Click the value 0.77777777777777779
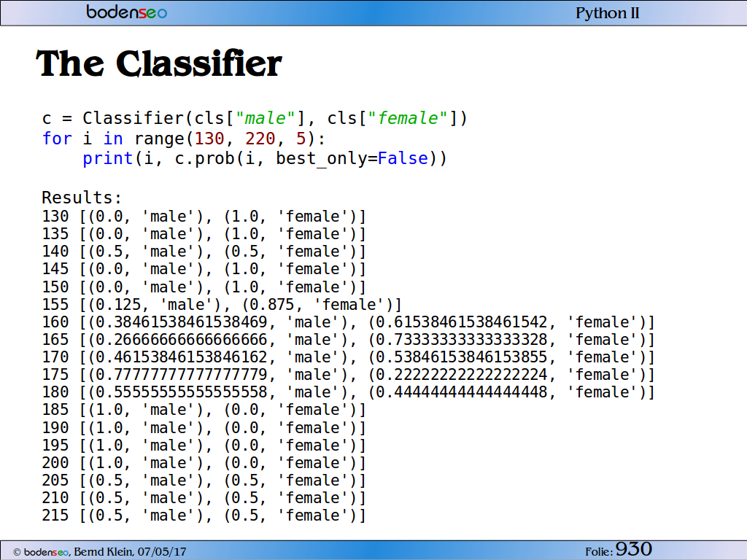747x560 pixels. 182,375
